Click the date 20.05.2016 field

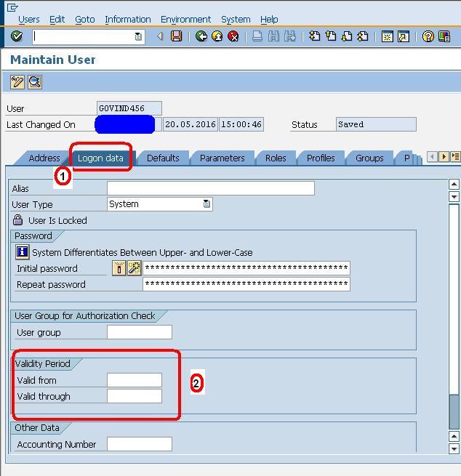[191, 124]
